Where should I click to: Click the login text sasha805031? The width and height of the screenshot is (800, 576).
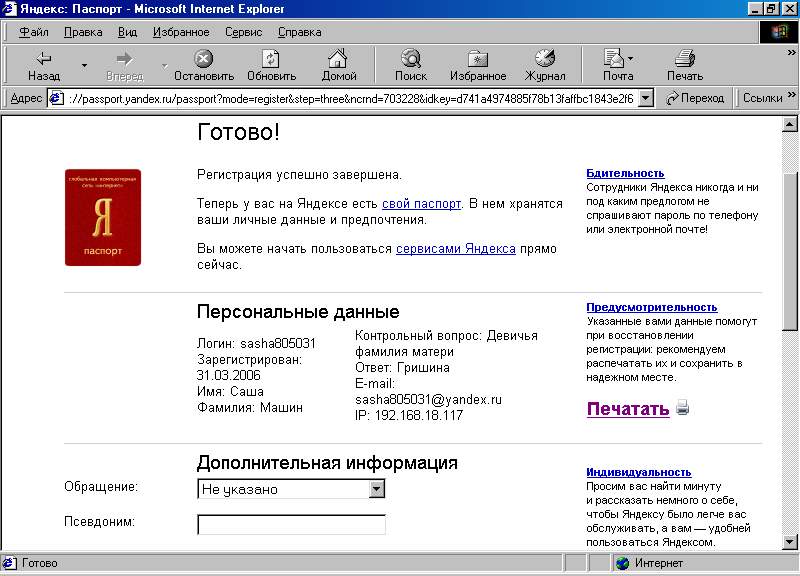coord(278,343)
